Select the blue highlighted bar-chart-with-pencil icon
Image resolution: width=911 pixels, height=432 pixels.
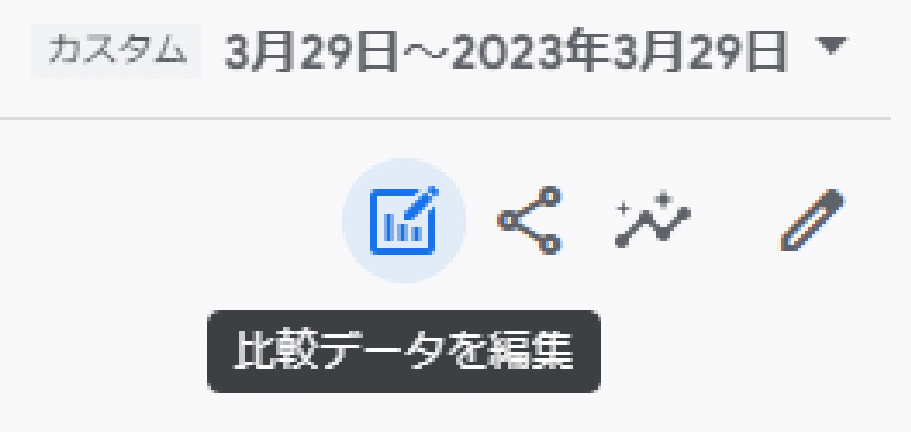404,221
